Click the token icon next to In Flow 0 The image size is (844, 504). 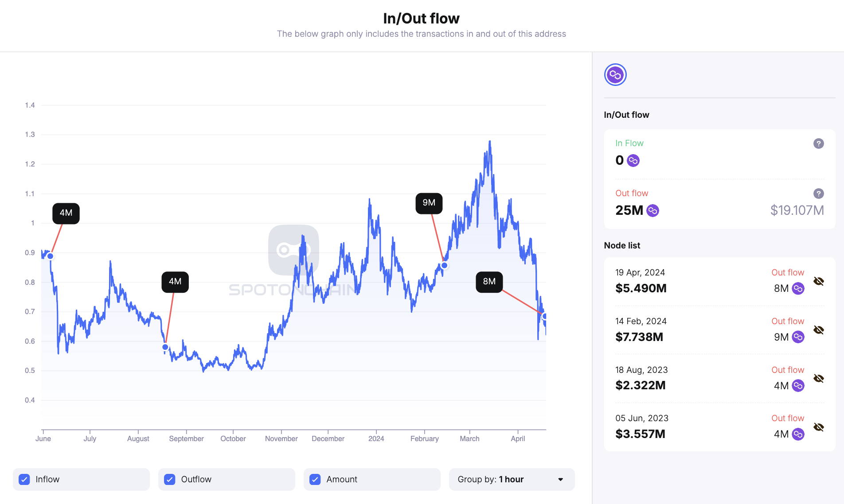[x=633, y=160]
